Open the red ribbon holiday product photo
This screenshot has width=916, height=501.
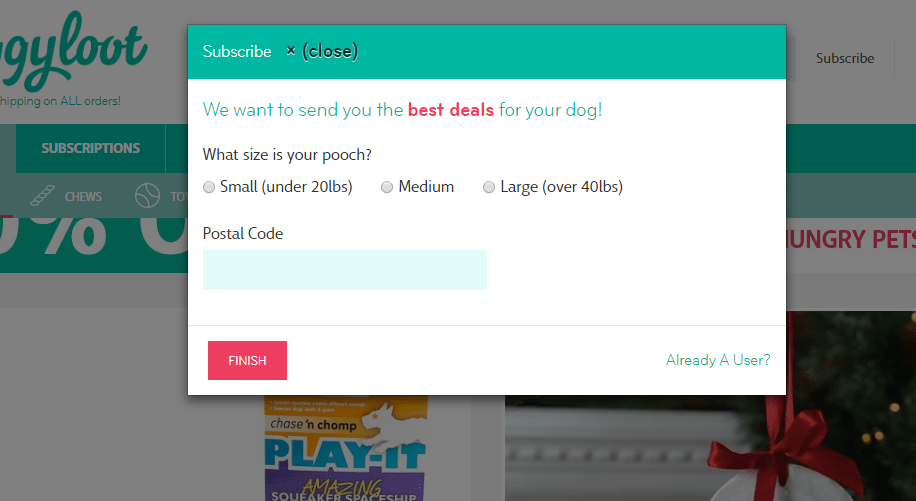[710, 406]
